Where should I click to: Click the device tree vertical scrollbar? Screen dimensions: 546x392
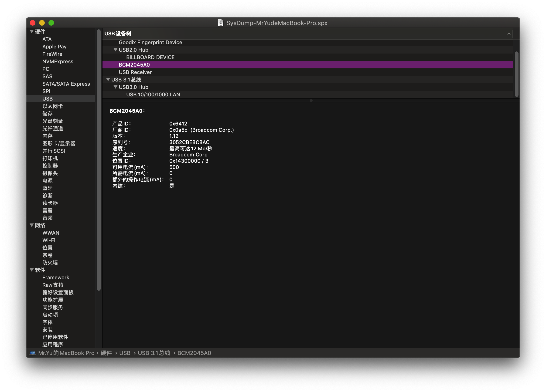[x=516, y=74]
